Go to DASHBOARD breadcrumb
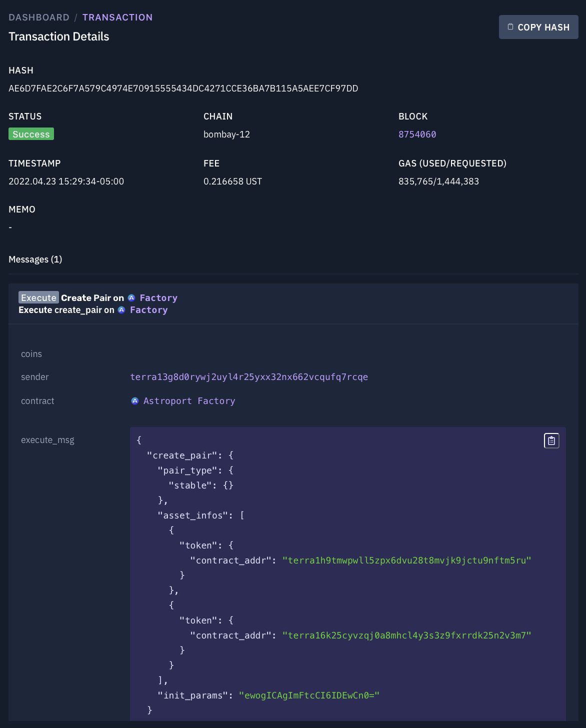The image size is (586, 728). coord(39,17)
